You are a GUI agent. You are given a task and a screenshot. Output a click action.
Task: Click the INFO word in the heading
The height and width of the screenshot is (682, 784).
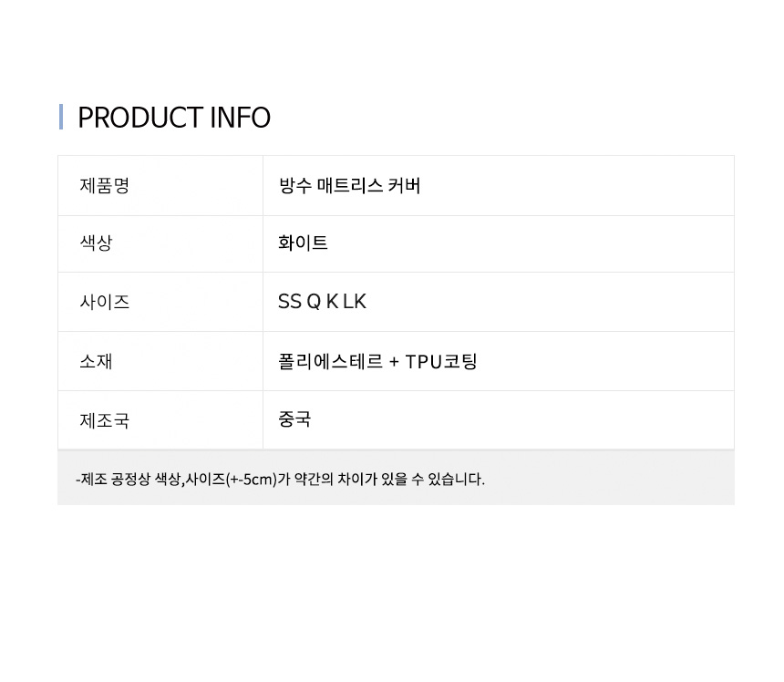(x=240, y=118)
